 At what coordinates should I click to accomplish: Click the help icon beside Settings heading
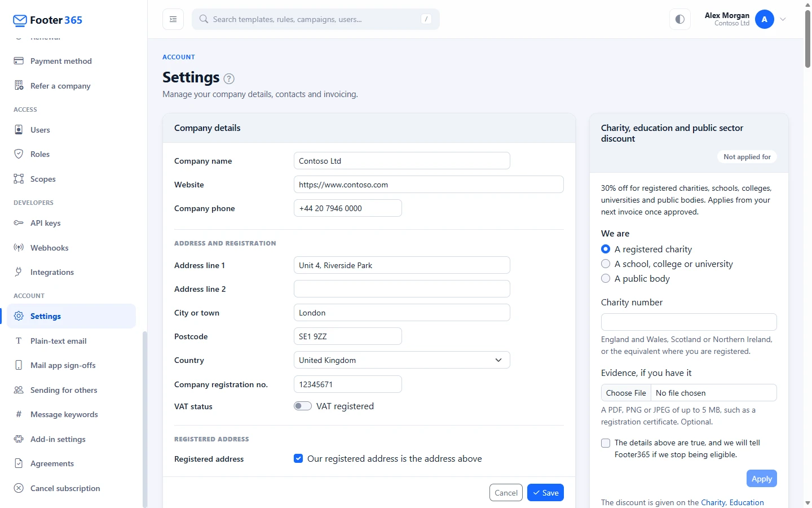(x=229, y=78)
